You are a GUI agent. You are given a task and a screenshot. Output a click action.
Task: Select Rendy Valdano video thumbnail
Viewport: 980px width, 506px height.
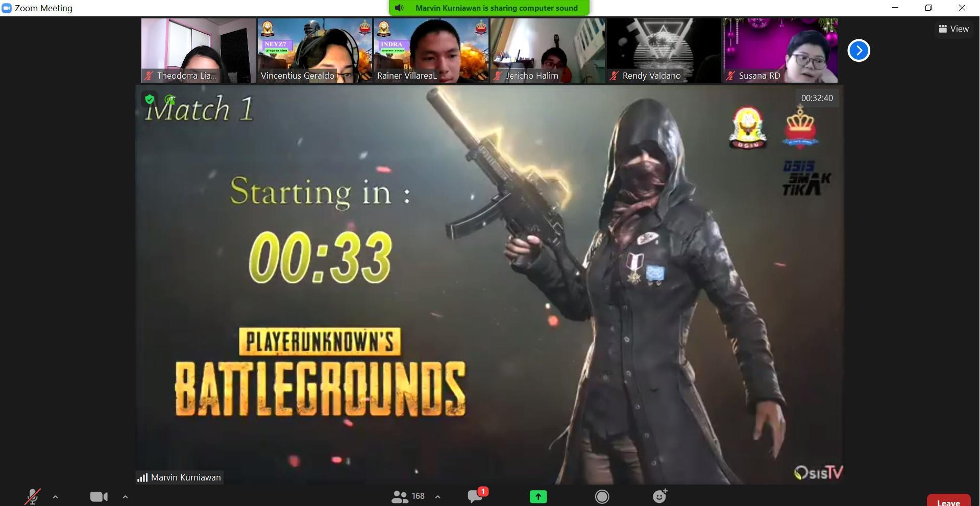click(x=664, y=51)
